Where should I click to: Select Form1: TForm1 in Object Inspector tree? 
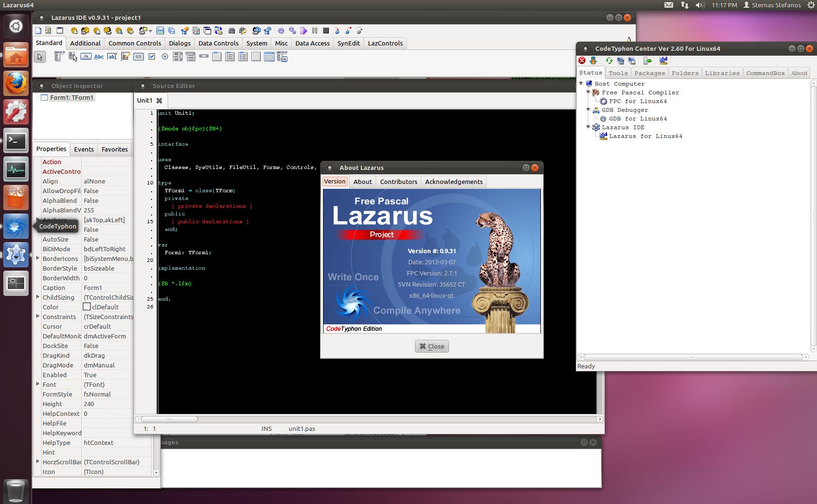[x=72, y=97]
